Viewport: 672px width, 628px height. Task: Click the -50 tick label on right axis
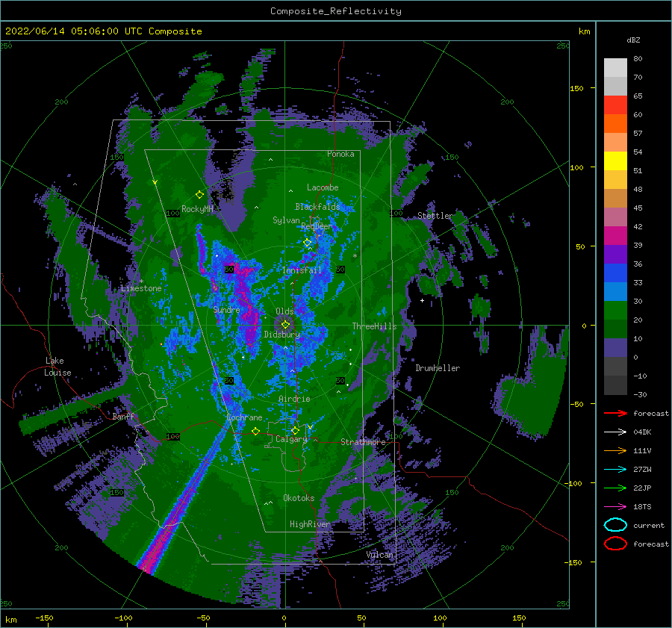click(577, 404)
